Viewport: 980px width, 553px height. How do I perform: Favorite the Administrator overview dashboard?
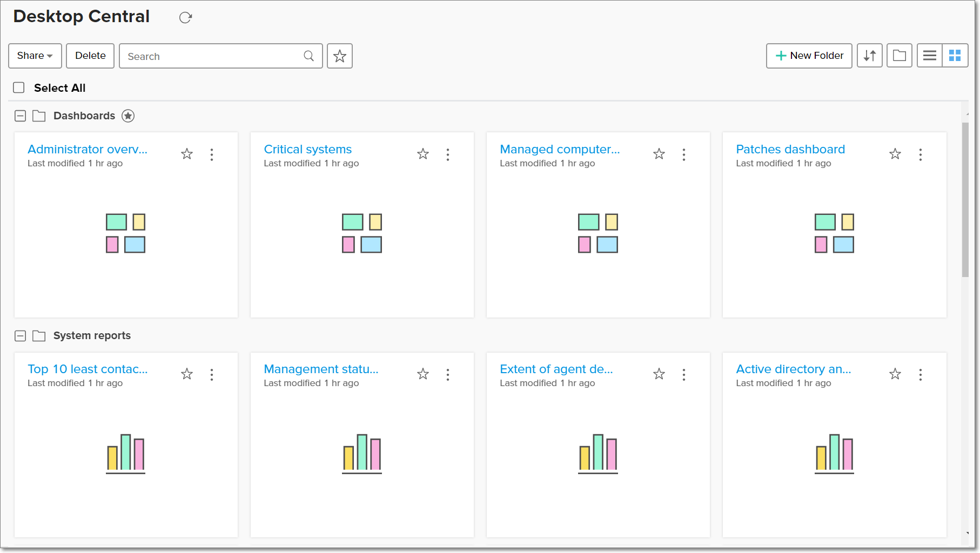pos(187,154)
